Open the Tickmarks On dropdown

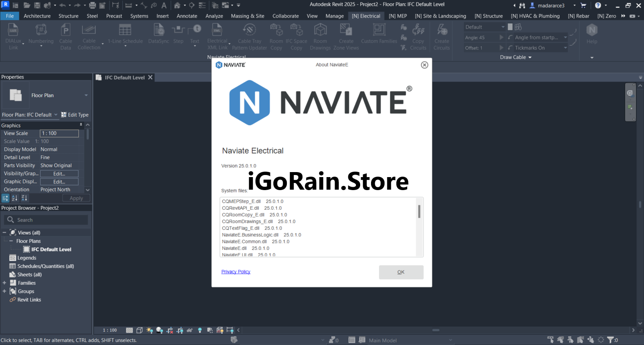565,48
